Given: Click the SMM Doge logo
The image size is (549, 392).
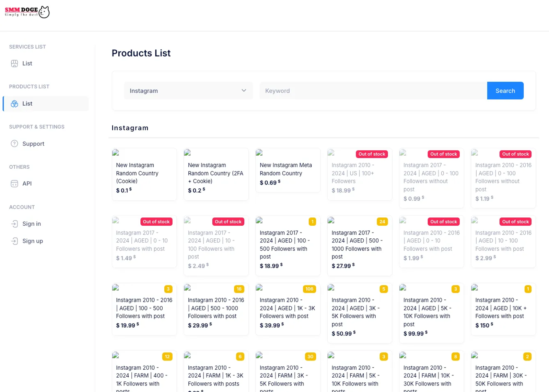Looking at the screenshot, I should coord(27,12).
